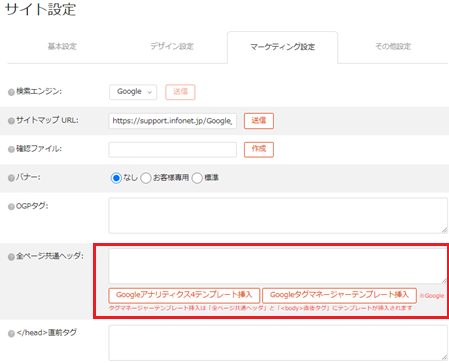Click the OGPタグ text area

(278, 215)
